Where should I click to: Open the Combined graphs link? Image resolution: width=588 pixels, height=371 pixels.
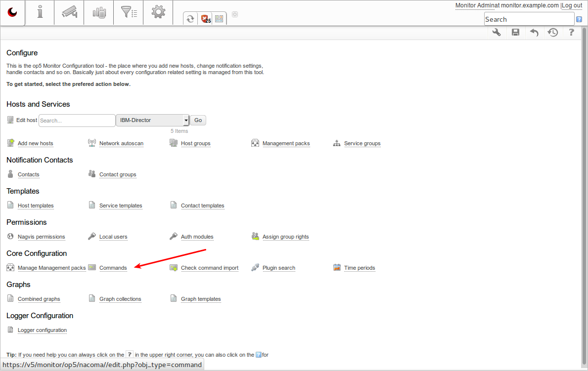click(x=39, y=299)
